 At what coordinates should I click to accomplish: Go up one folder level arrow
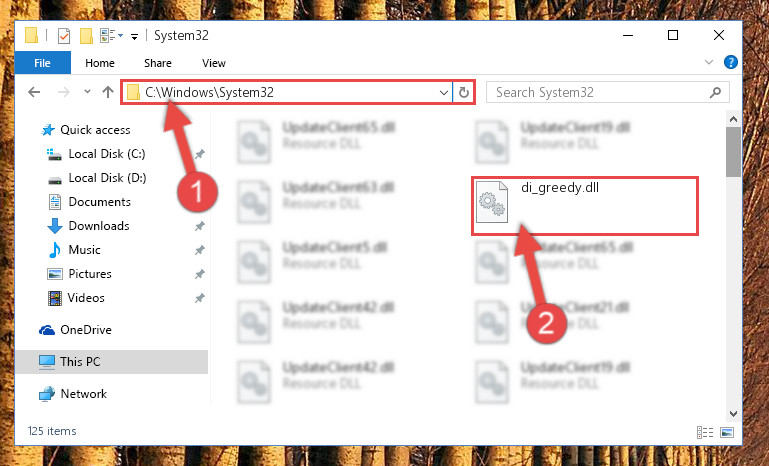pyautogui.click(x=108, y=92)
